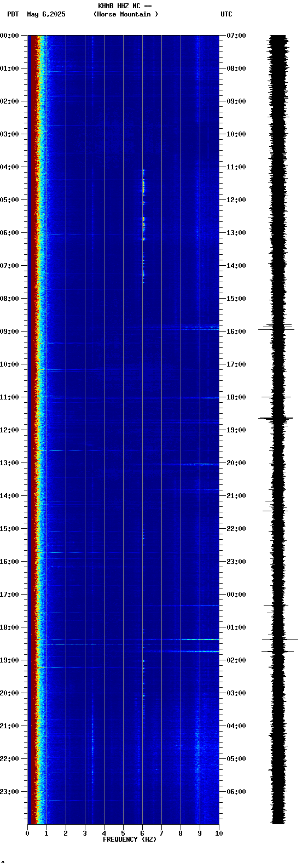This screenshot has width=302, height=868.
Task: Click the 11:00 UTC right axis label
Action: [236, 167]
